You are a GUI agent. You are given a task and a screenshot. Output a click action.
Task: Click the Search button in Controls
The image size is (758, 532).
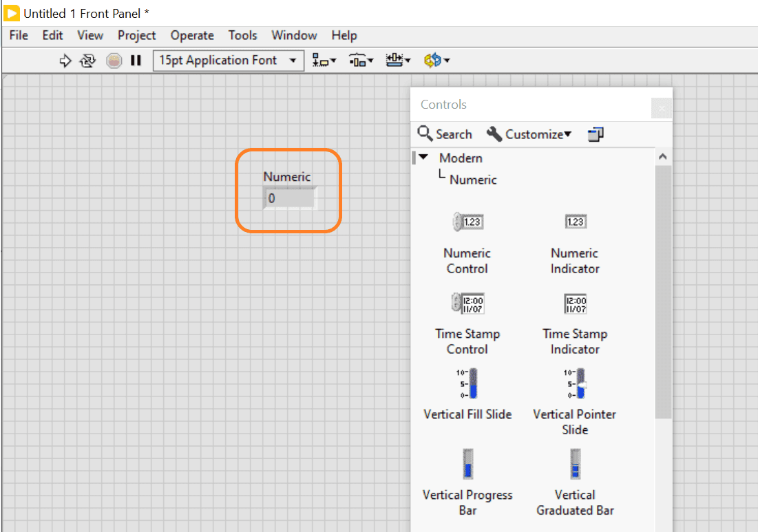[x=445, y=134]
